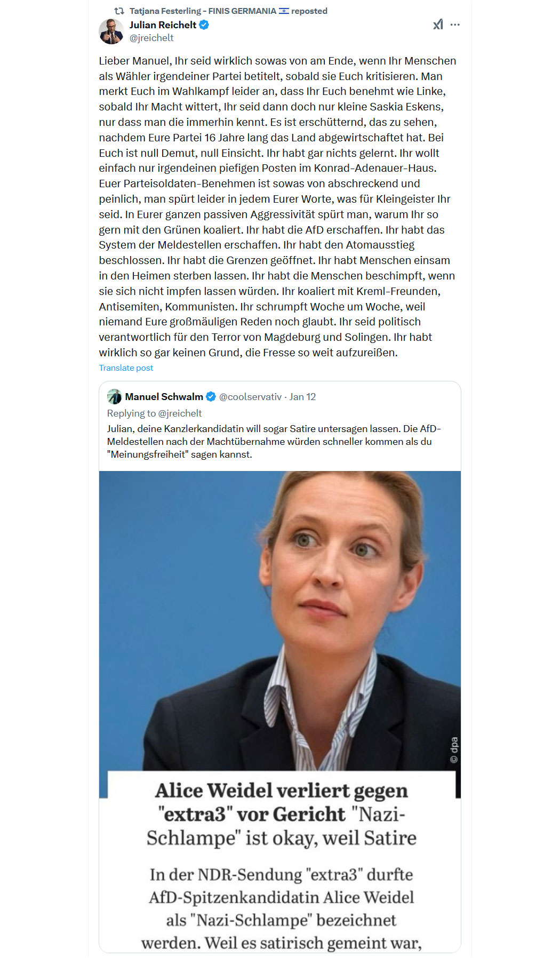560x958 pixels.
Task: Click @jreichelt in the Replying to line
Action: click(x=180, y=413)
